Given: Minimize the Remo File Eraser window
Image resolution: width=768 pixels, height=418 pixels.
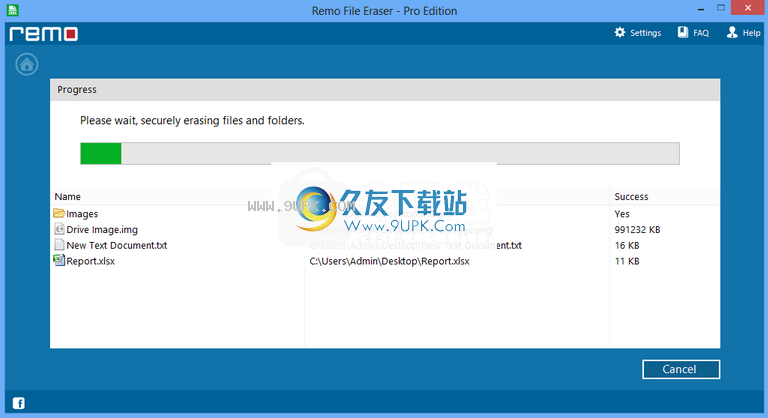Looking at the screenshot, I should [701, 8].
